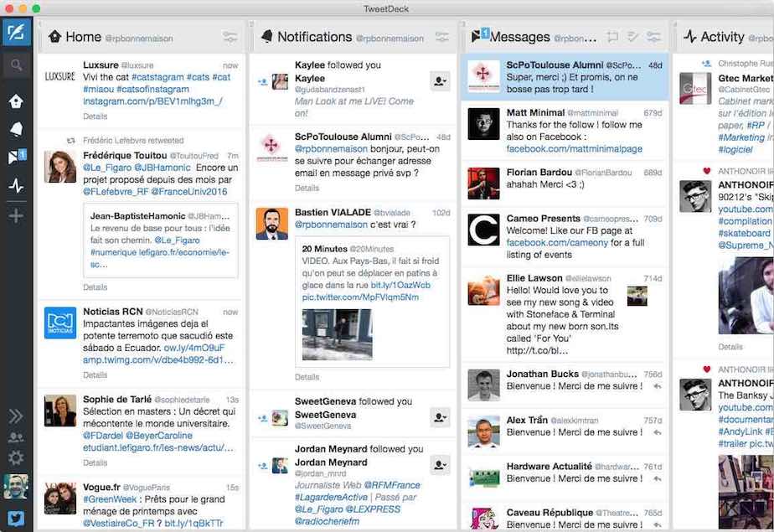Click the #catstagram hashtag in Luxsure tweet
Screen dimensions: 774x532
tap(158, 77)
